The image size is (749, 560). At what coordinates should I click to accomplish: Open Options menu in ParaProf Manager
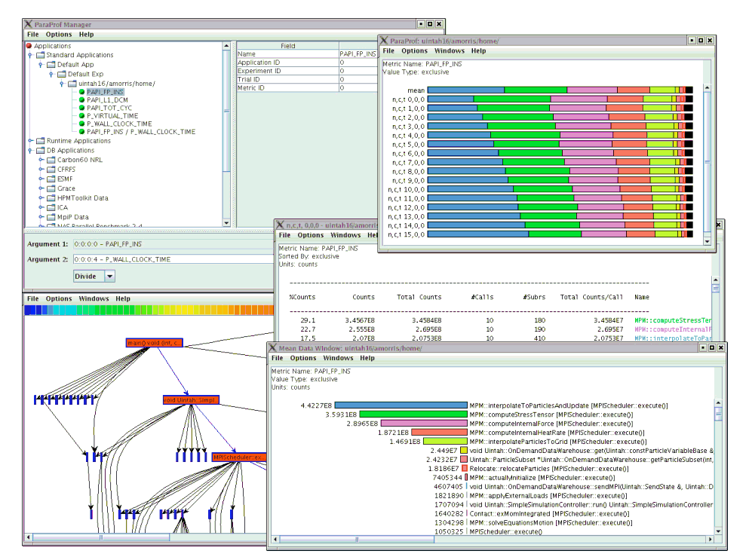coord(59,35)
